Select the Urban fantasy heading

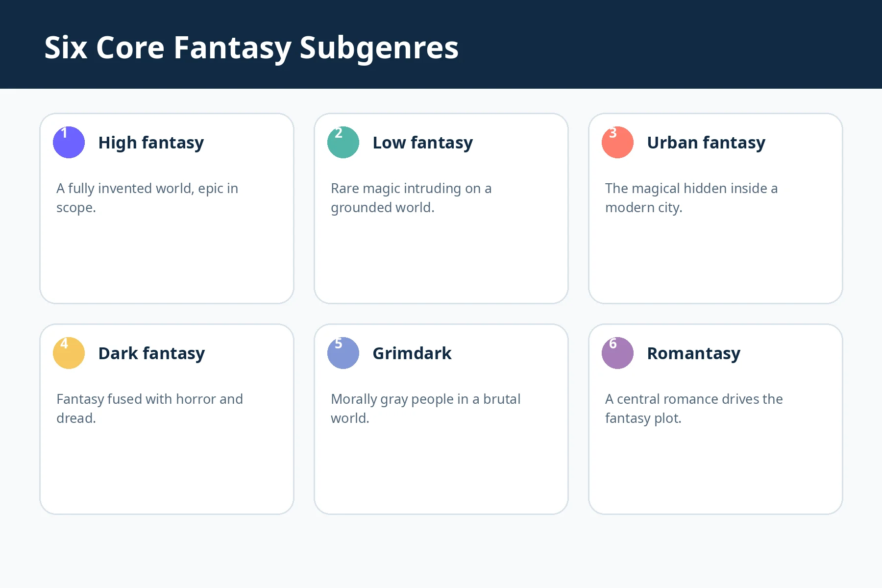pos(706,143)
